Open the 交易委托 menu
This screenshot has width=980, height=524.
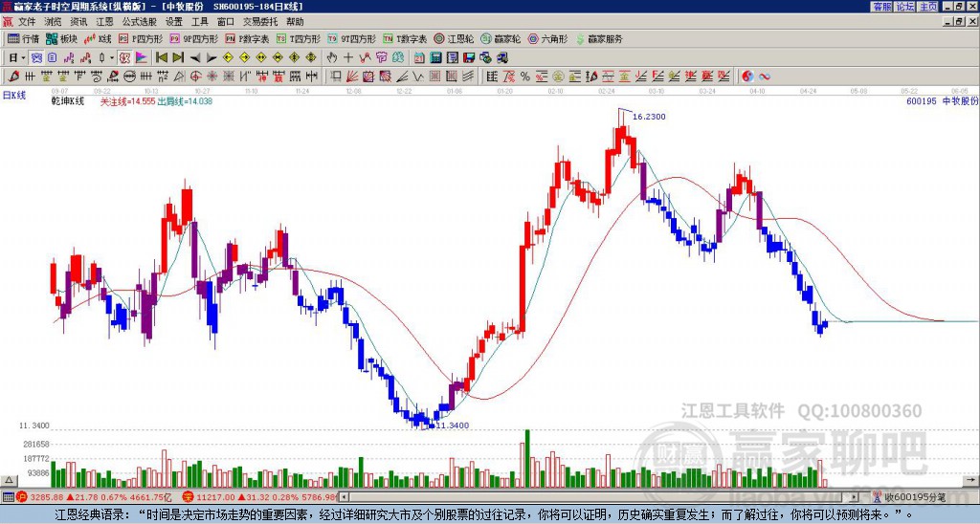click(x=260, y=22)
